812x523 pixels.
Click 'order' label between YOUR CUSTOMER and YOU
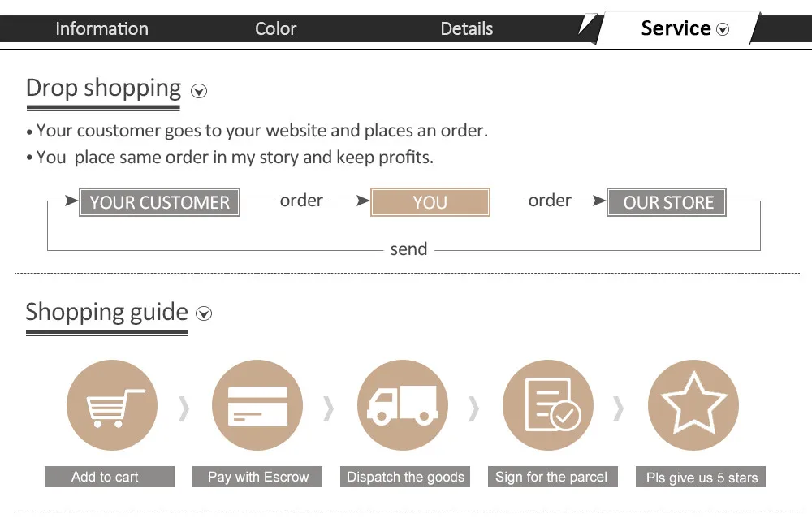click(x=301, y=201)
